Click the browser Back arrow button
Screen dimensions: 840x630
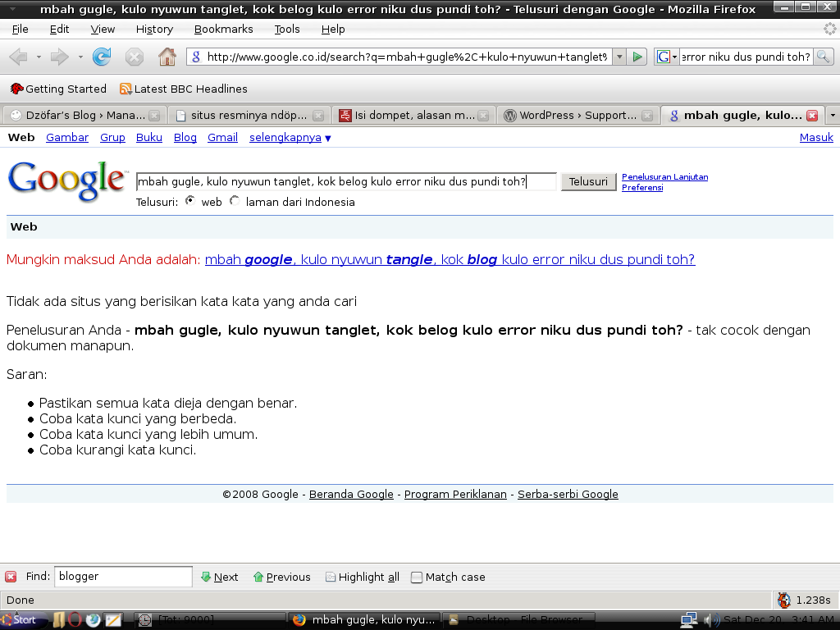tap(19, 57)
